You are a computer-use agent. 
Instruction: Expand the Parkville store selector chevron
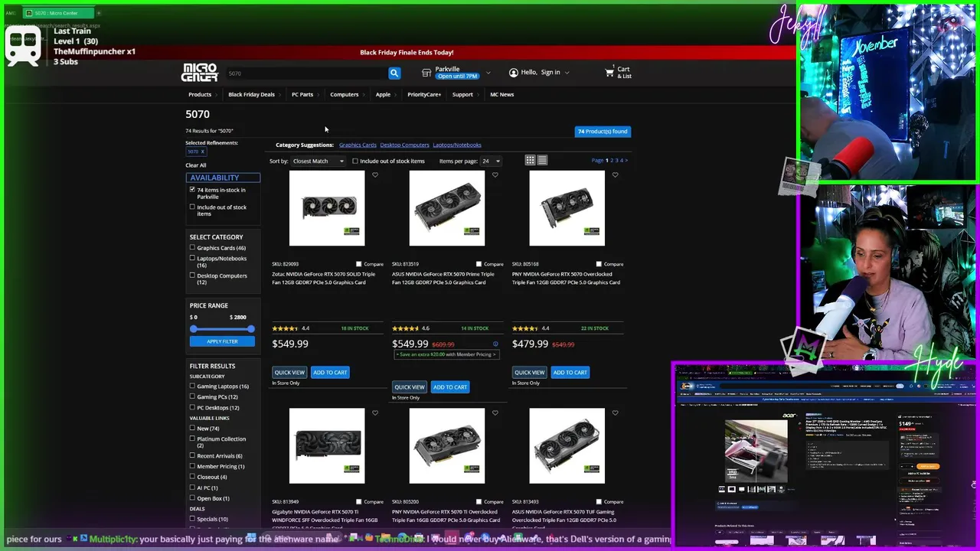[x=488, y=74]
